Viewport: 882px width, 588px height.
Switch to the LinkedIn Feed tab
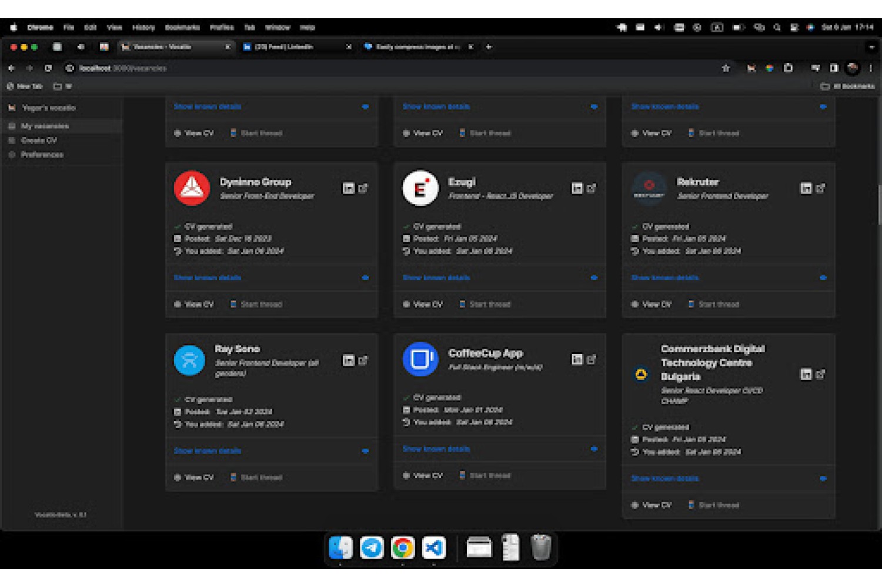(297, 47)
